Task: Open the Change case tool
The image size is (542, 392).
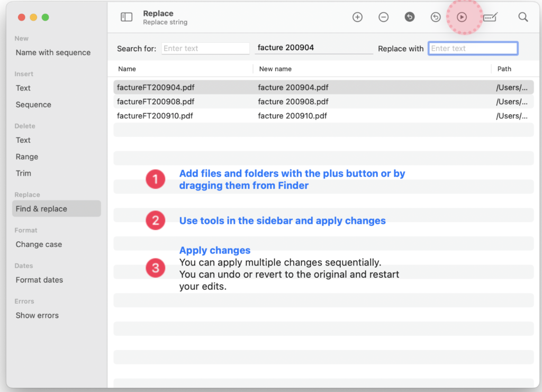Action: 39,244
